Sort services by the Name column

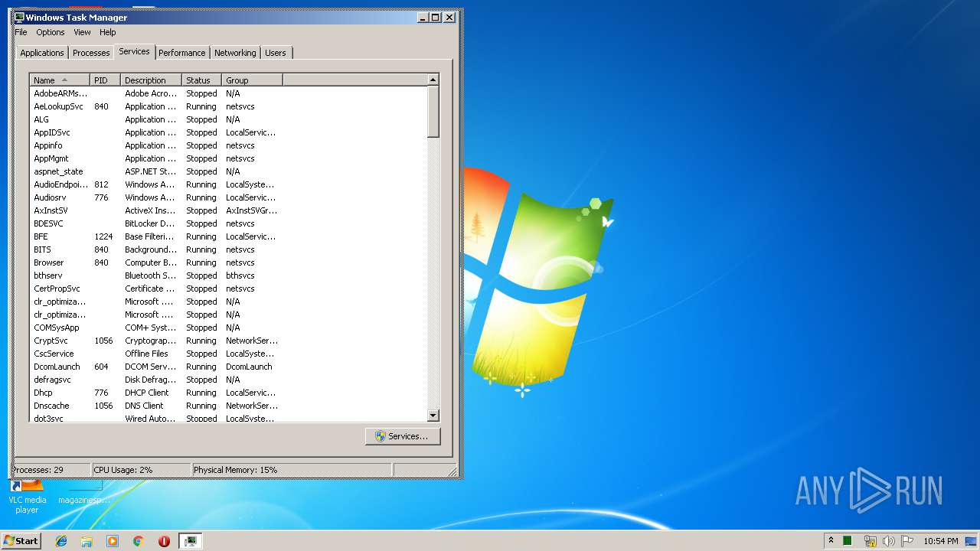60,80
